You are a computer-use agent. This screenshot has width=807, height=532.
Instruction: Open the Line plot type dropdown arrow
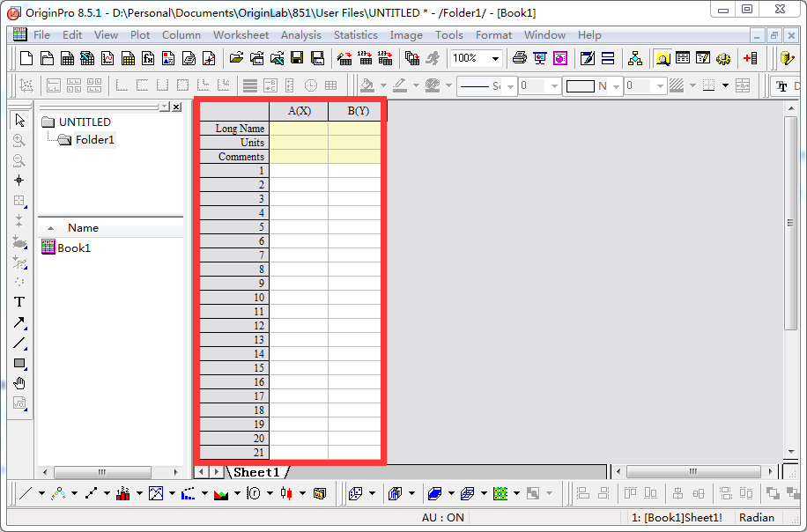41,493
